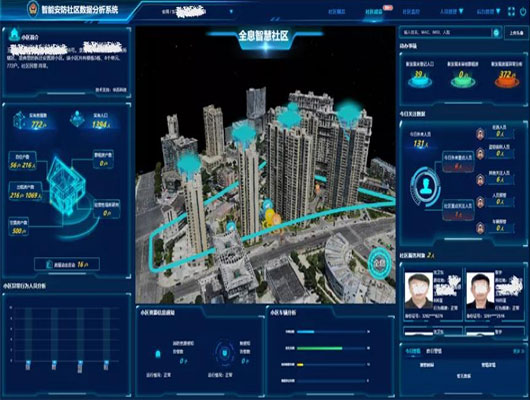This screenshot has width=530, height=400.
Task: Click the house icon on the community intro panel
Action: point(14,34)
